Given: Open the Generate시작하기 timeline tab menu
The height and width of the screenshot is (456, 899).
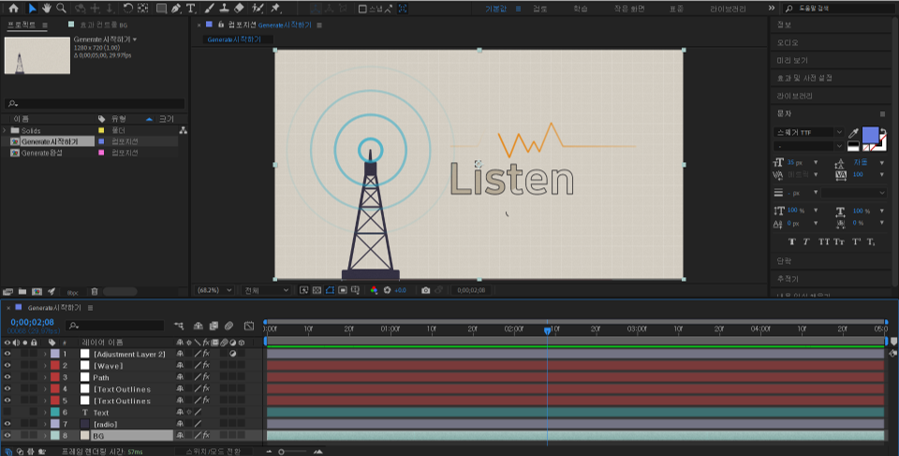Looking at the screenshot, I should 90,308.
